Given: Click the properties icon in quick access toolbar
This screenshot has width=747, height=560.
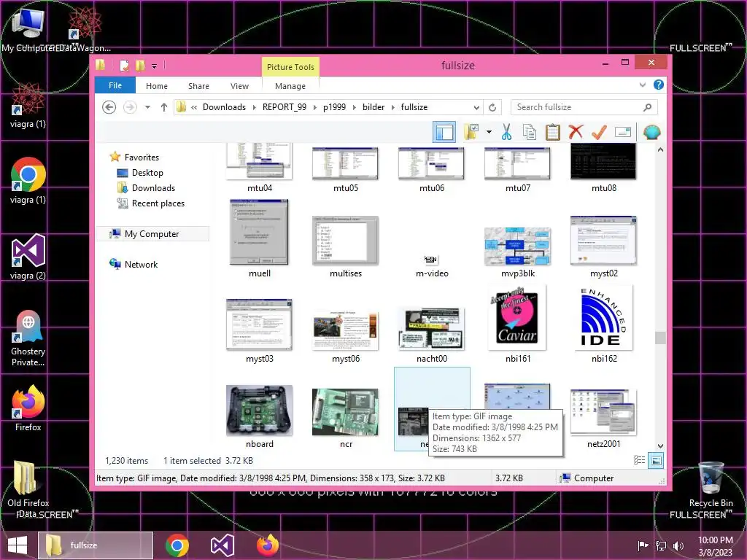Looking at the screenshot, I should click(x=124, y=65).
